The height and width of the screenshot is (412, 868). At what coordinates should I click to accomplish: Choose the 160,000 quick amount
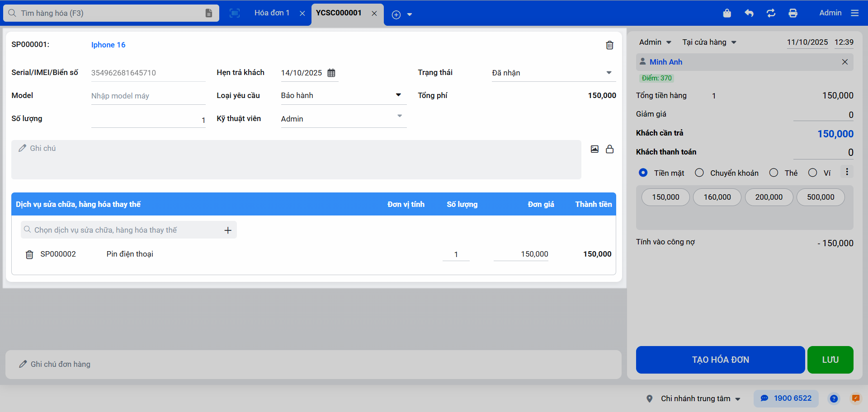tap(717, 197)
